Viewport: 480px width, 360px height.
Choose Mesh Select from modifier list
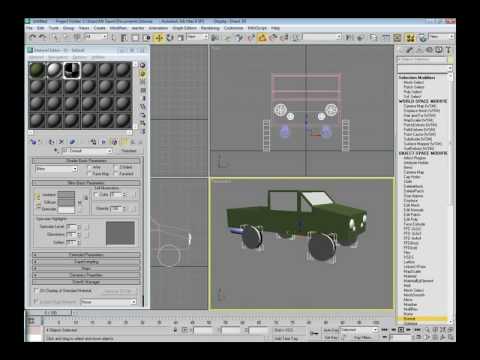pos(414,82)
